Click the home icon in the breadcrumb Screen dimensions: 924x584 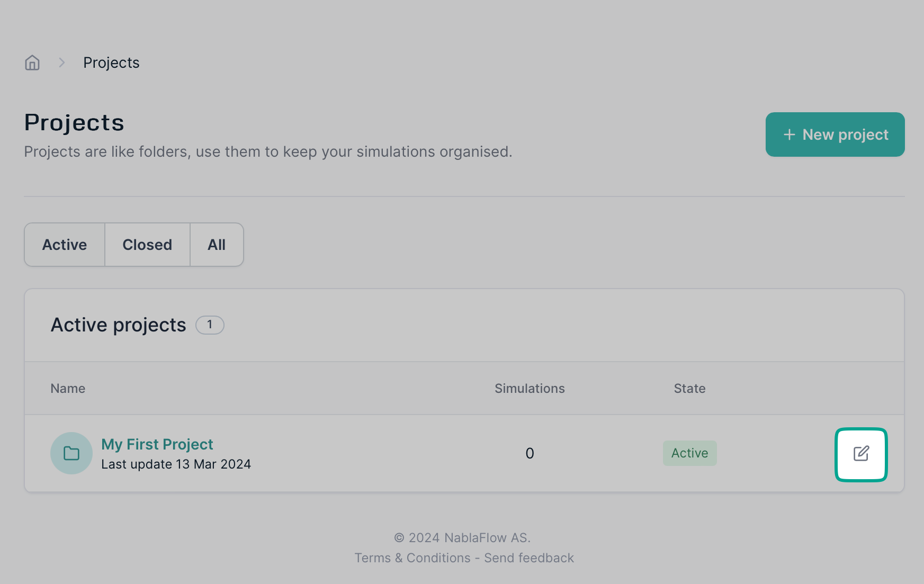[32, 63]
